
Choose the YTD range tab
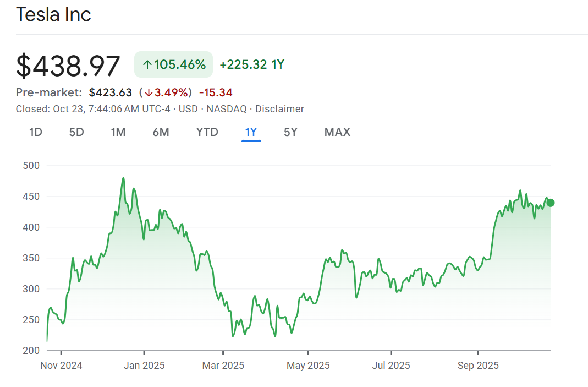(207, 132)
